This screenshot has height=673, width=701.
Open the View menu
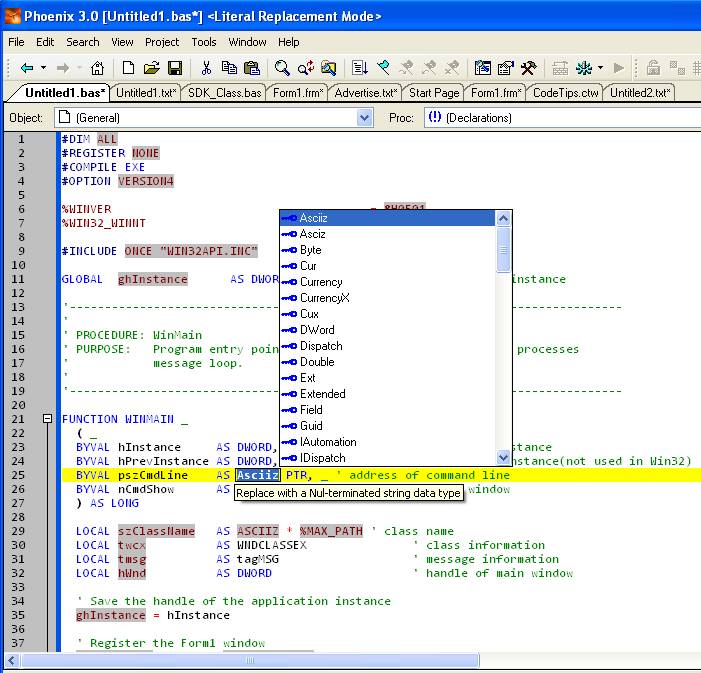pyautogui.click(x=122, y=42)
